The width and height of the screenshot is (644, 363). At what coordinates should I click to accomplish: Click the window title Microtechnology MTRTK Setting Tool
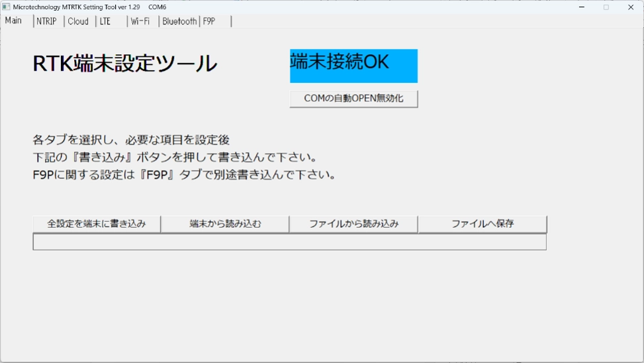tap(77, 7)
